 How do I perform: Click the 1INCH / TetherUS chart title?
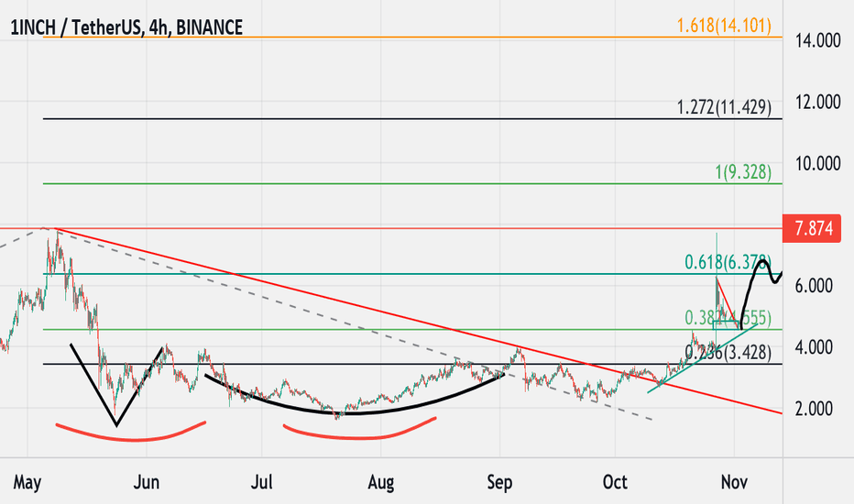point(126,27)
